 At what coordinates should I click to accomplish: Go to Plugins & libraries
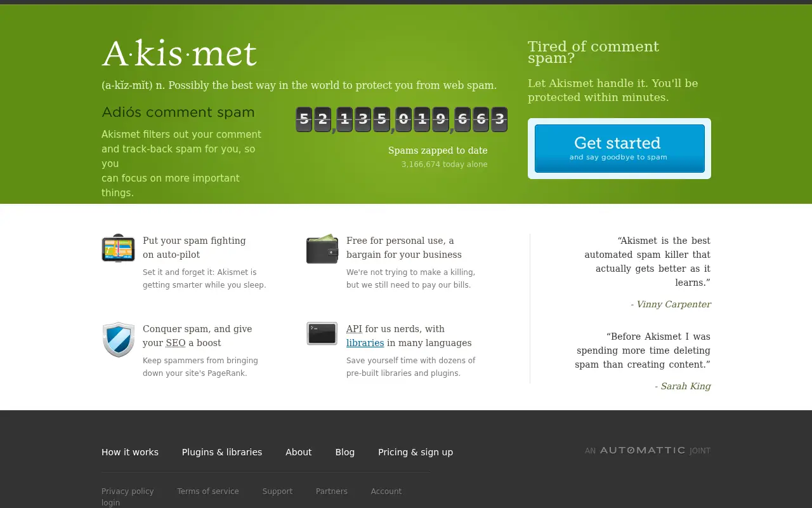point(222,452)
